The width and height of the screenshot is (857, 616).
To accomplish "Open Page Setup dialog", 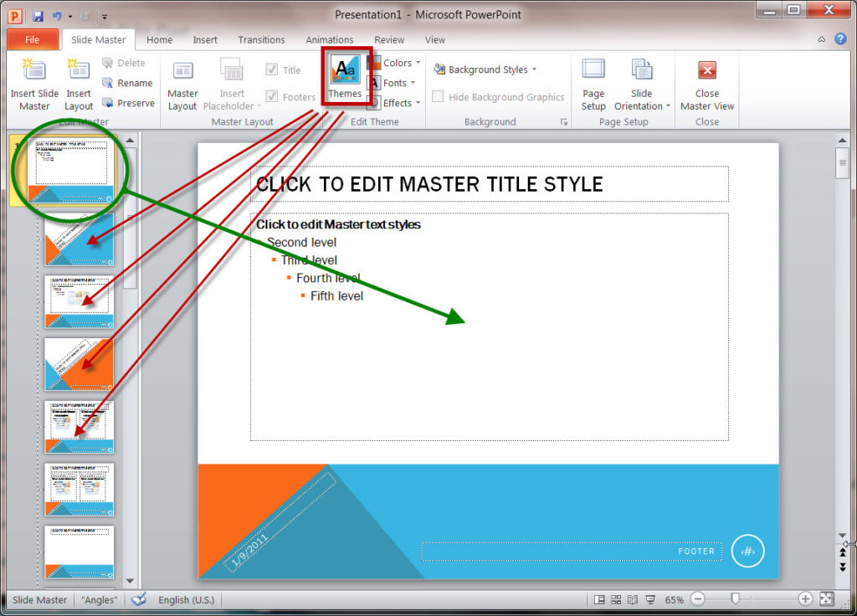I will click(593, 85).
